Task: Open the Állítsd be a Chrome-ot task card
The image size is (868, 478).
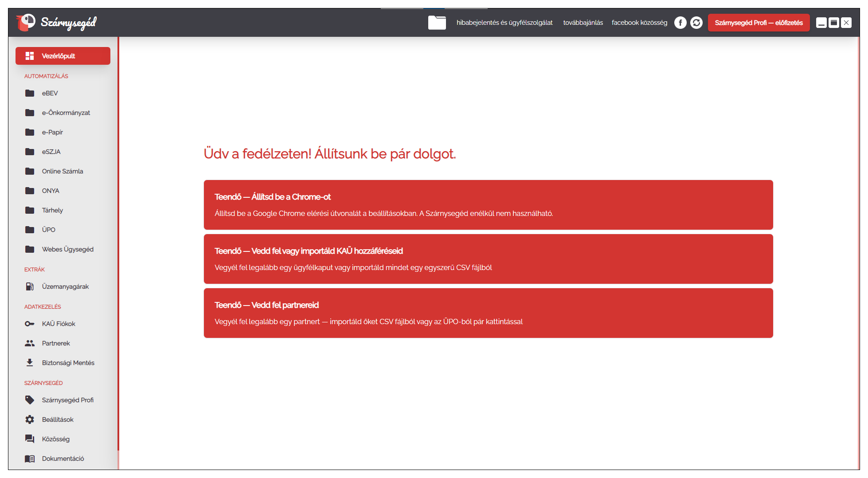Action: tap(488, 205)
